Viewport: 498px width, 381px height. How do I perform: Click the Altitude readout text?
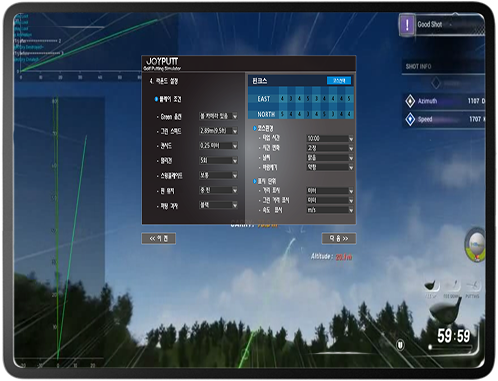(331, 257)
